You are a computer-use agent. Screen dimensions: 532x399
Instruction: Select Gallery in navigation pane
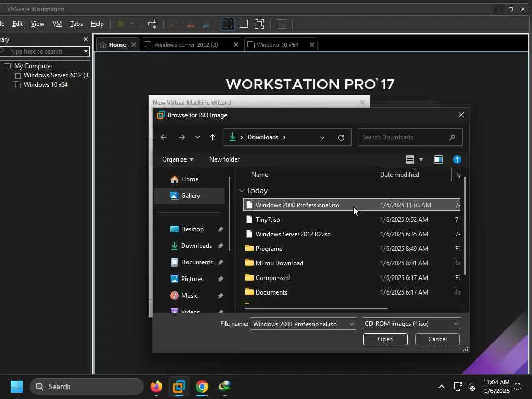click(189, 196)
